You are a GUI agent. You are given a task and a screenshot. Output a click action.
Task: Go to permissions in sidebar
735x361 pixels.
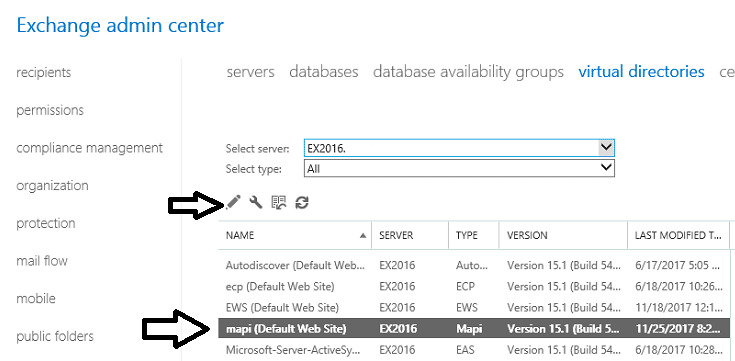tap(50, 110)
